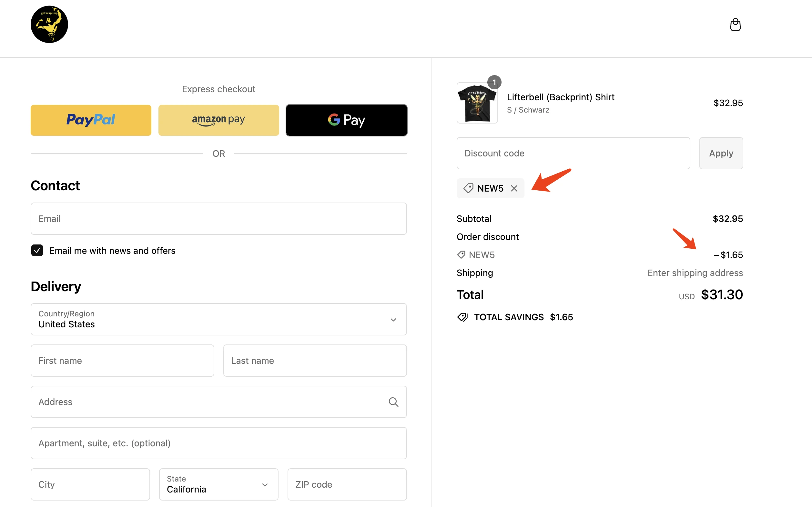This screenshot has width=812, height=507.
Task: Click the Express checkout heading
Action: [219, 89]
